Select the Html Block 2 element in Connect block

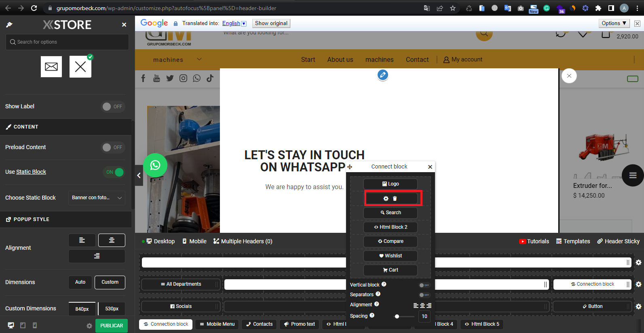(x=391, y=227)
